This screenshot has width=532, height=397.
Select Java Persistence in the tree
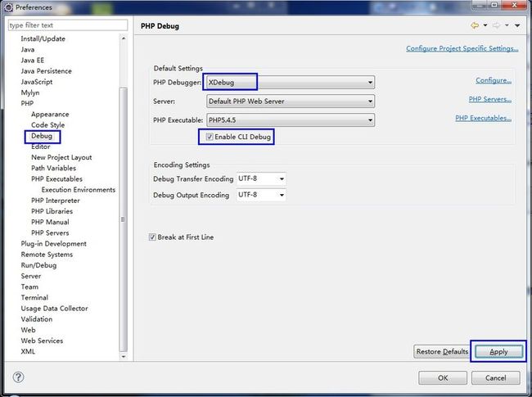tap(46, 71)
